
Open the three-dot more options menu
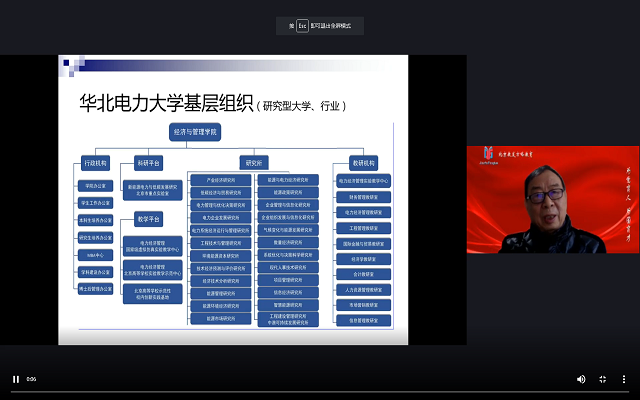(x=624, y=379)
